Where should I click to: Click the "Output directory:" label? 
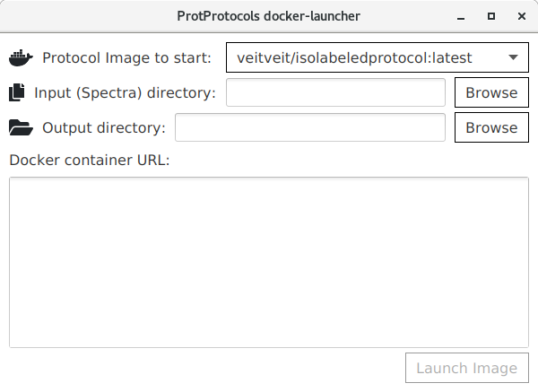click(x=104, y=127)
